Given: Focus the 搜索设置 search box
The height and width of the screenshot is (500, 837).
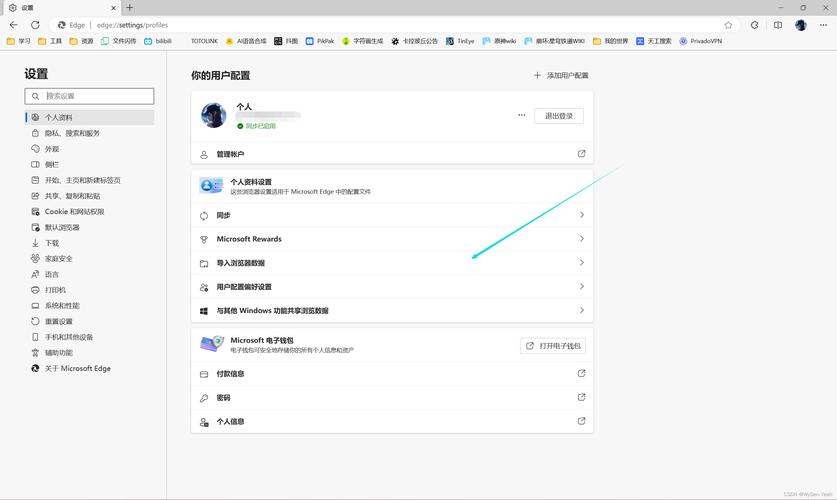Looking at the screenshot, I should (89, 96).
